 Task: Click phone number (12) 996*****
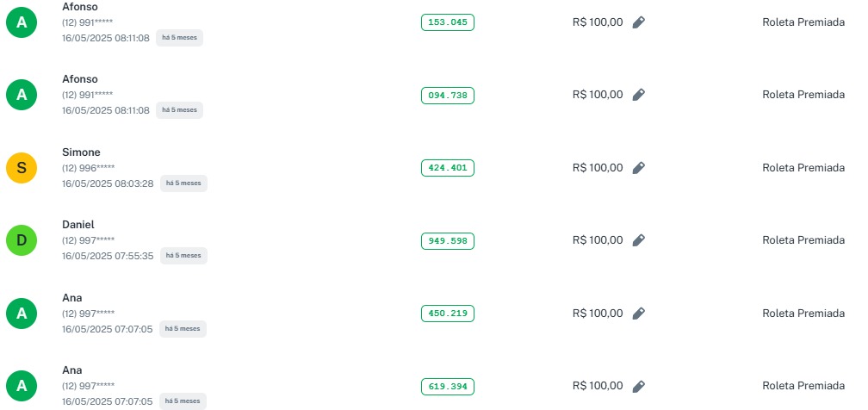pos(88,168)
